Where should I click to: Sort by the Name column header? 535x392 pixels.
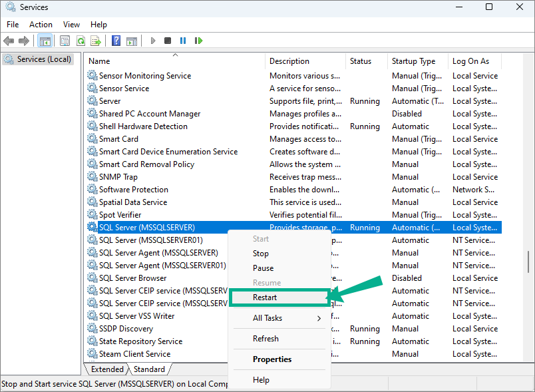pos(174,61)
